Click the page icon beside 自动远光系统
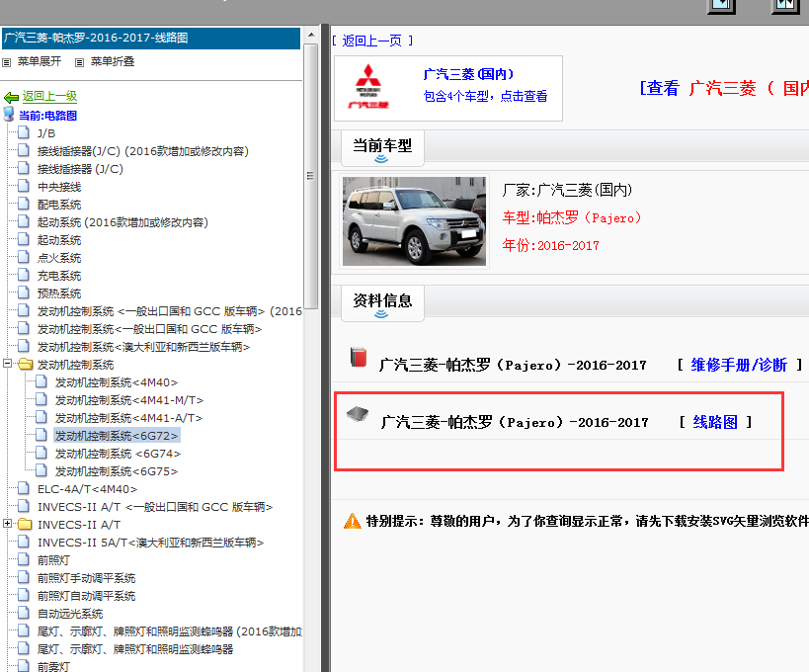 pyautogui.click(x=24, y=613)
